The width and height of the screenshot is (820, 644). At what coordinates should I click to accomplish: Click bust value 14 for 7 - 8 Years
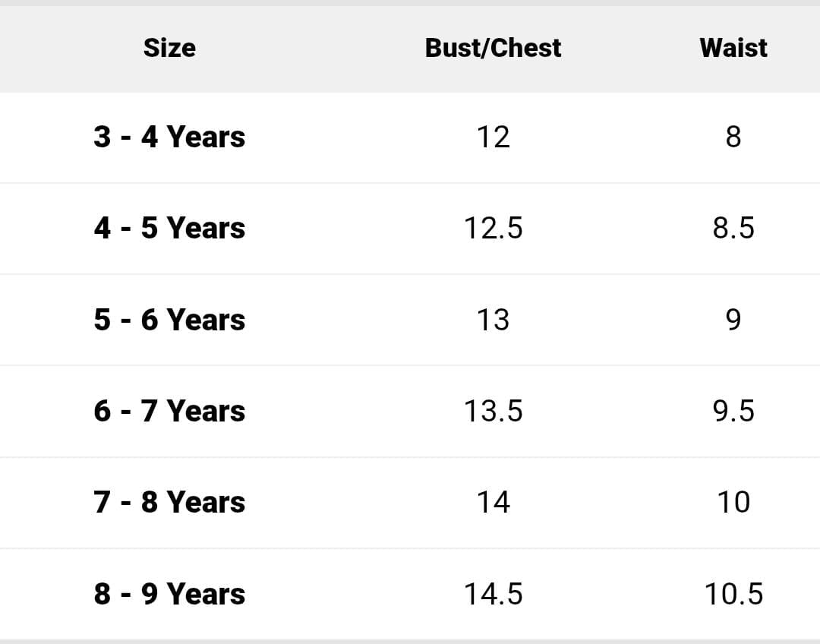click(x=493, y=502)
